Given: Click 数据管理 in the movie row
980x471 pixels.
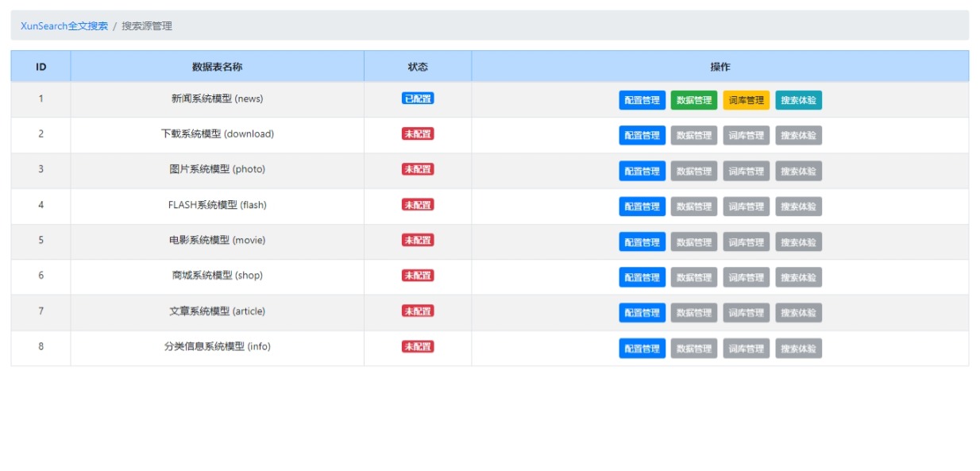Looking at the screenshot, I should click(x=694, y=241).
